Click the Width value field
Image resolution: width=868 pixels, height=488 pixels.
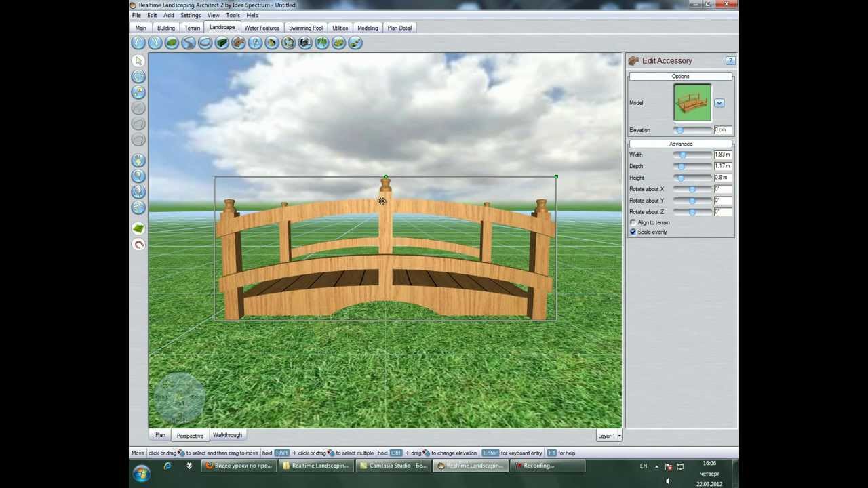722,155
